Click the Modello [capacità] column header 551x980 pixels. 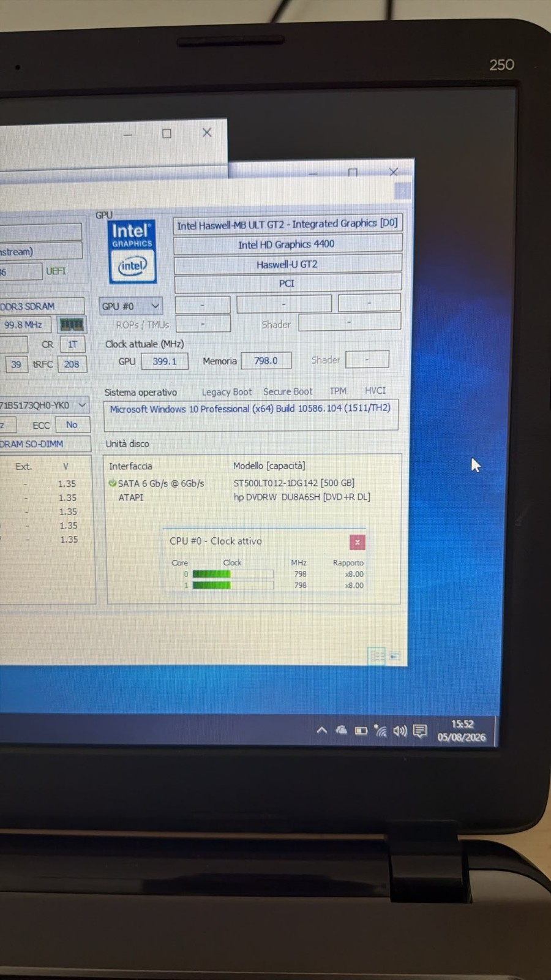pyautogui.click(x=269, y=466)
